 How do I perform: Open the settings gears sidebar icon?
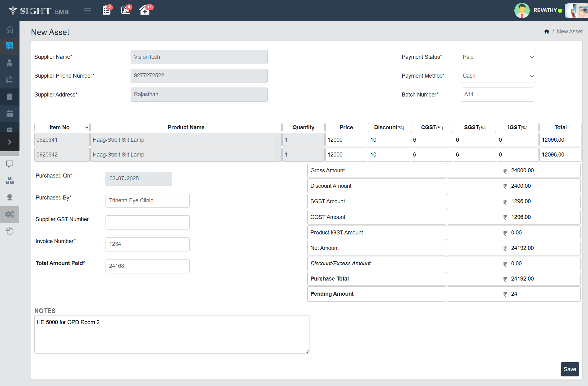[10, 214]
